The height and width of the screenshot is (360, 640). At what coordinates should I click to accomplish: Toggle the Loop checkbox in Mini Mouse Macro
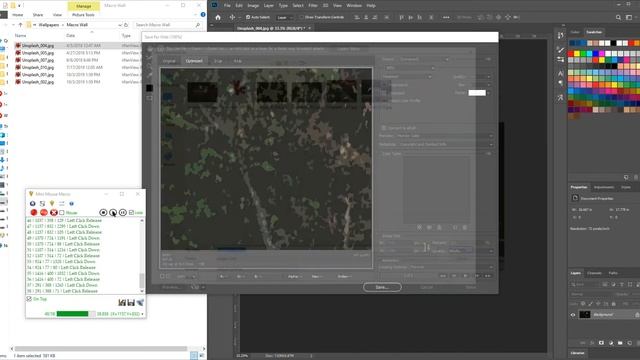coord(131,213)
